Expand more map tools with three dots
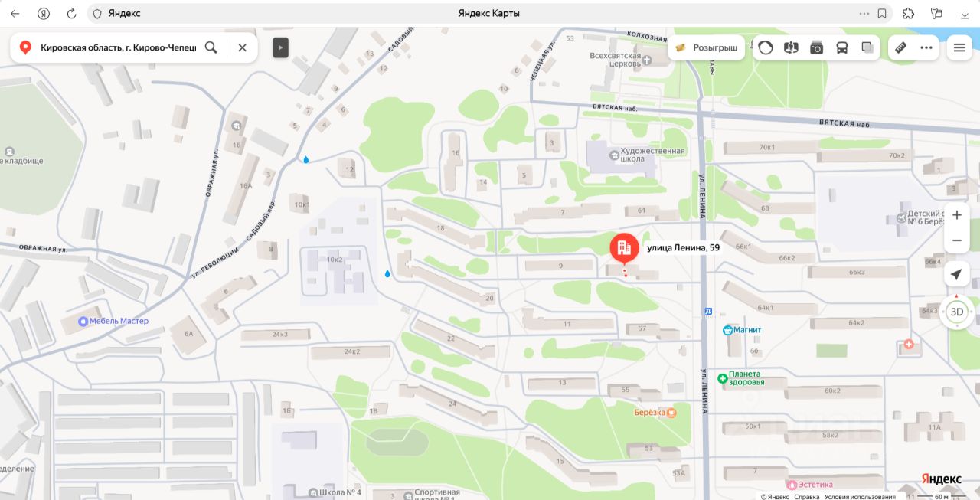This screenshot has width=980, height=500. click(x=926, y=47)
